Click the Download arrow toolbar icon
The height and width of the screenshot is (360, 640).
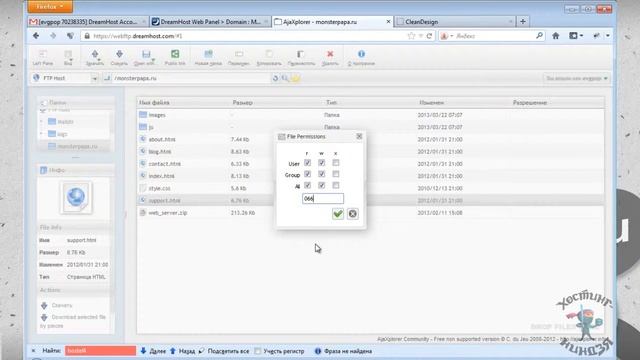pyautogui.click(x=119, y=54)
